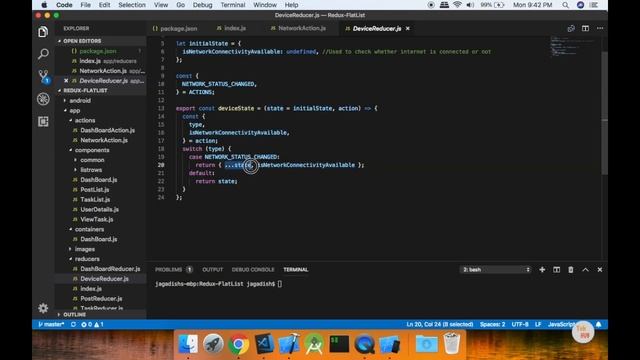Close the terminal panel

coord(600,269)
